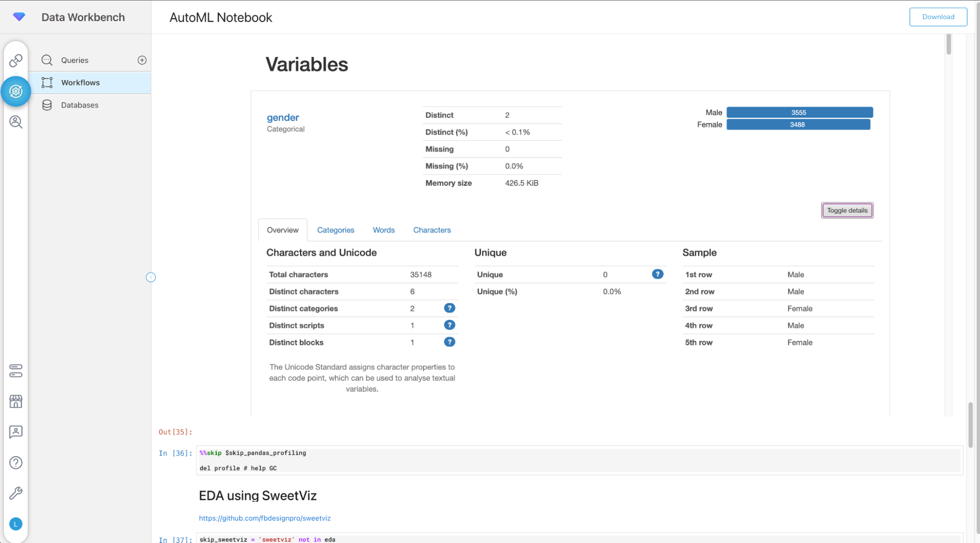Add a new query with plus icon
The image size is (980, 543).
(x=142, y=60)
